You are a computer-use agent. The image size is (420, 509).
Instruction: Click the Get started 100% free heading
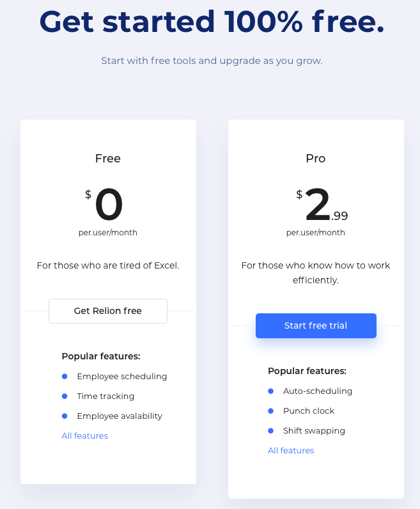pyautogui.click(x=212, y=22)
